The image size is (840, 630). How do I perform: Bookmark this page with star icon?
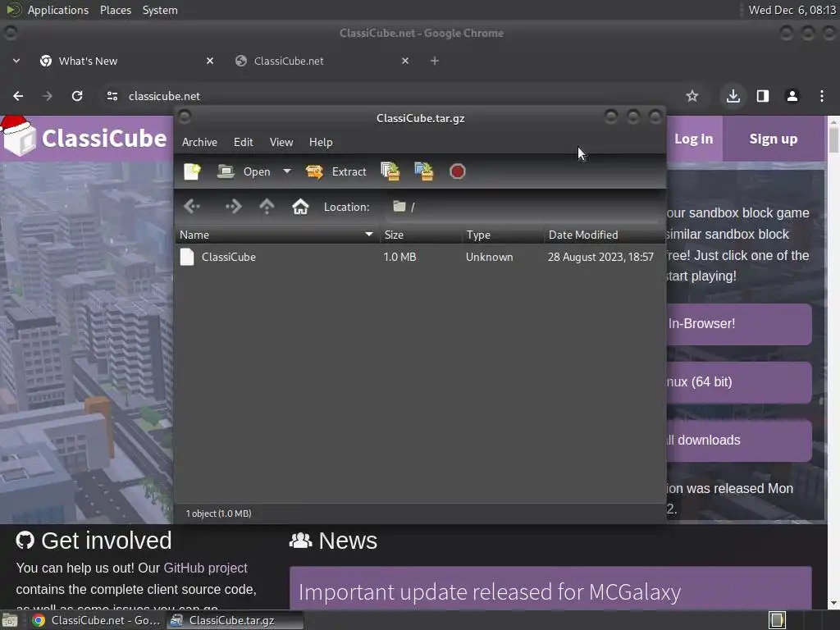click(x=692, y=96)
